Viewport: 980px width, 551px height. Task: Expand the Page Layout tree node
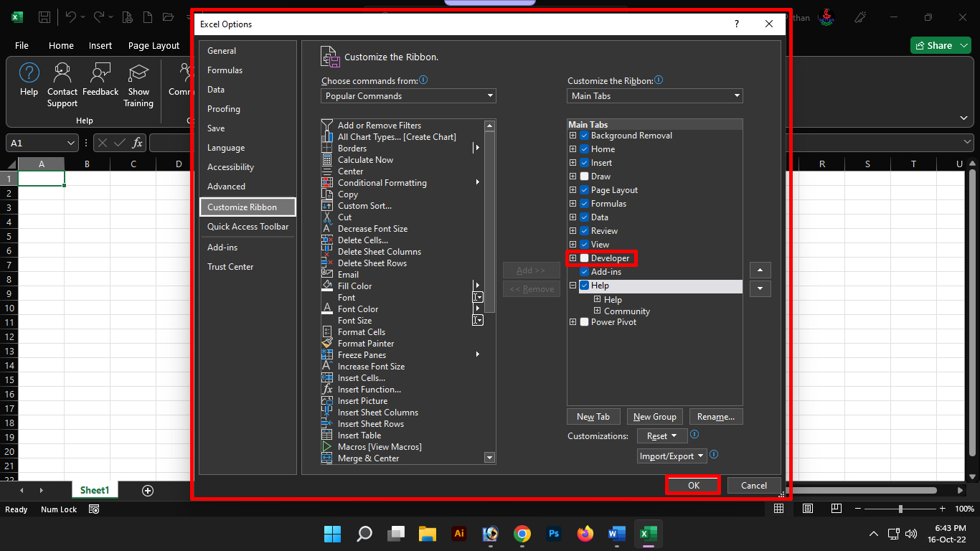click(573, 190)
